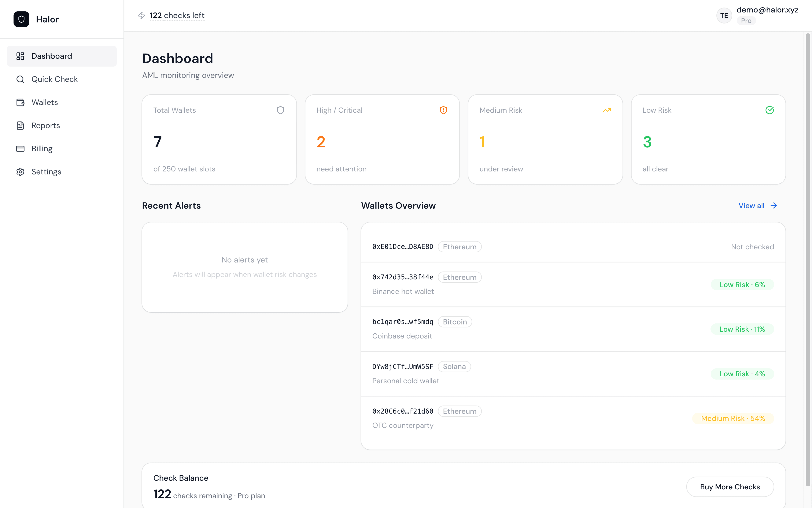The image size is (812, 508).
Task: Open the Reports section
Action: click(62, 126)
